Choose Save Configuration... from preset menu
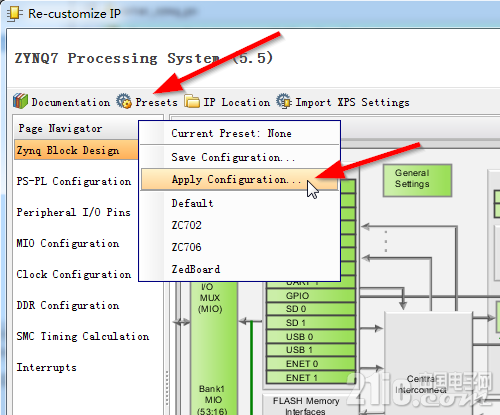The image size is (500, 415). [x=240, y=157]
